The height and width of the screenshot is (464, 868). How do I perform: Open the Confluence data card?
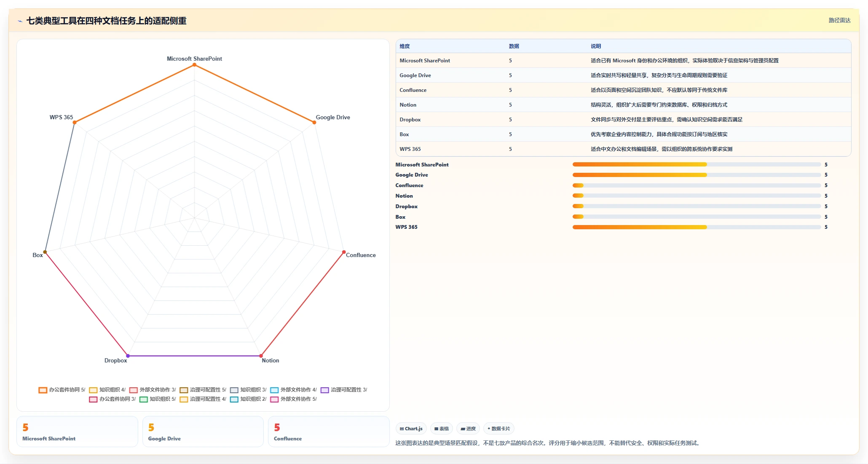tap(329, 432)
